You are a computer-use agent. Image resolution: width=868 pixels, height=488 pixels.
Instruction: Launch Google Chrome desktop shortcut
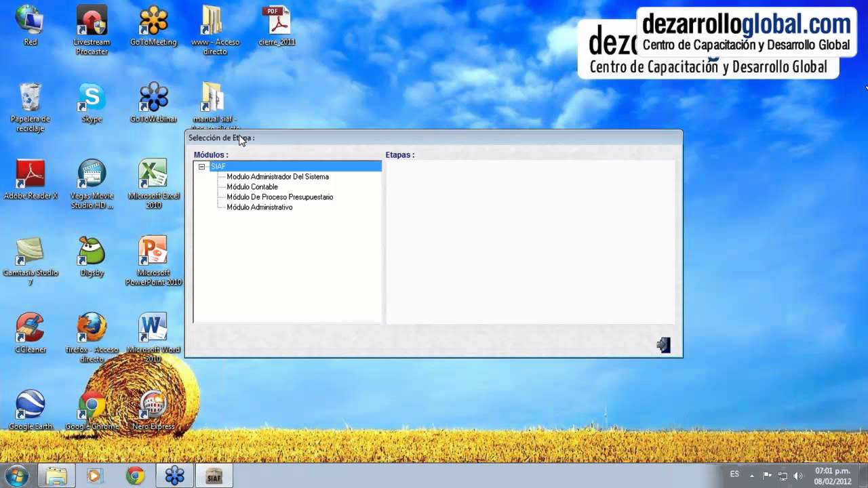(x=92, y=410)
